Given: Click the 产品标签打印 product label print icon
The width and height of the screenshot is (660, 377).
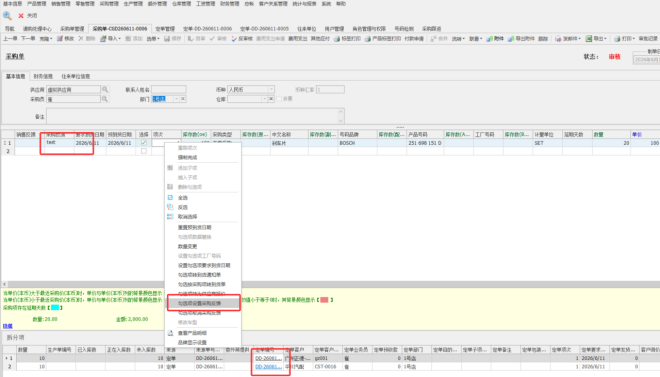Looking at the screenshot, I should tap(367, 38).
